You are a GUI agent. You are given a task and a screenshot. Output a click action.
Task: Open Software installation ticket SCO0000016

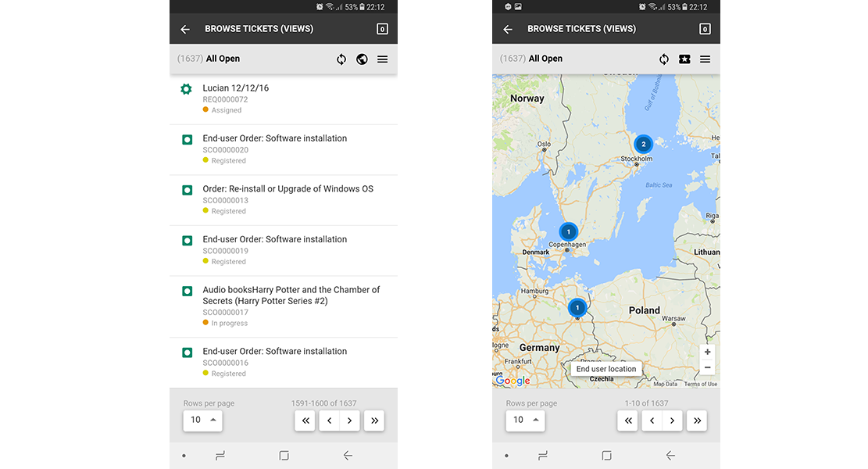click(x=284, y=363)
